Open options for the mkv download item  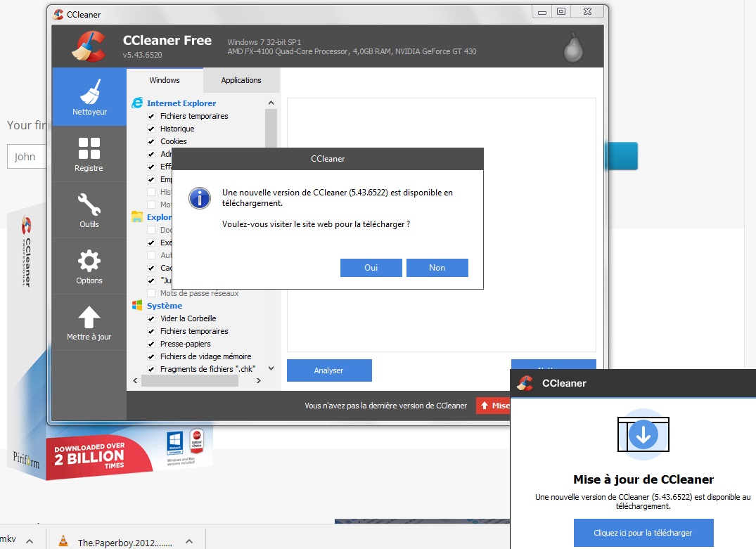(30, 541)
